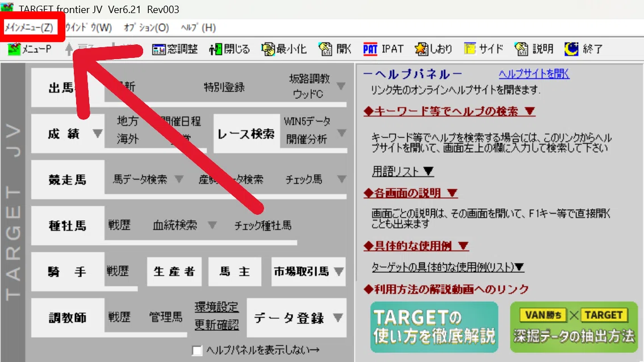Open the オプション(O) menu

(146, 27)
